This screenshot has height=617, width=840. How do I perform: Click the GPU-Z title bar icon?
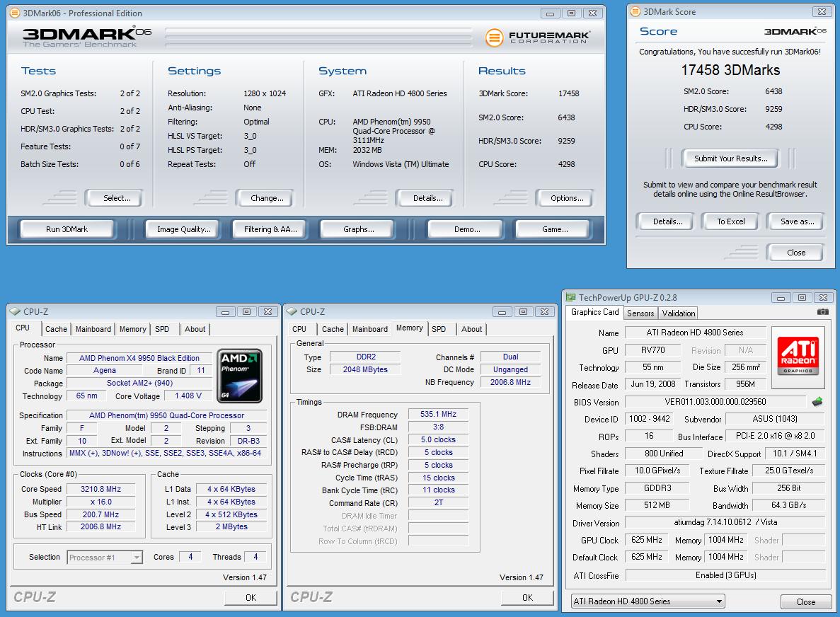click(x=571, y=297)
